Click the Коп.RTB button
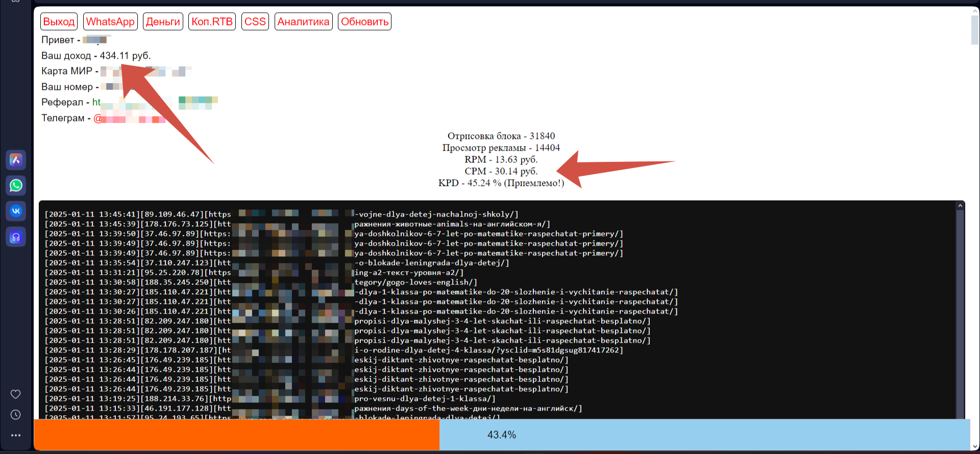Screen dimensions: 980x454 (212, 21)
